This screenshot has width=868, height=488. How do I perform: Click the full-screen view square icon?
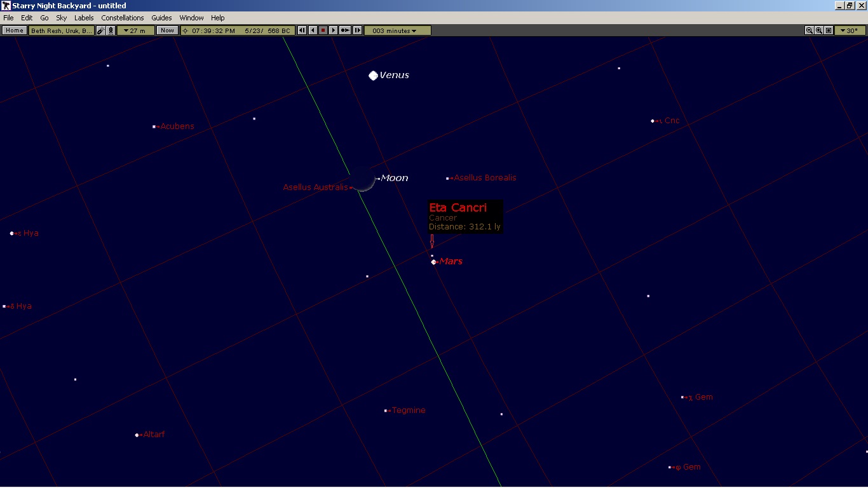pos(829,30)
